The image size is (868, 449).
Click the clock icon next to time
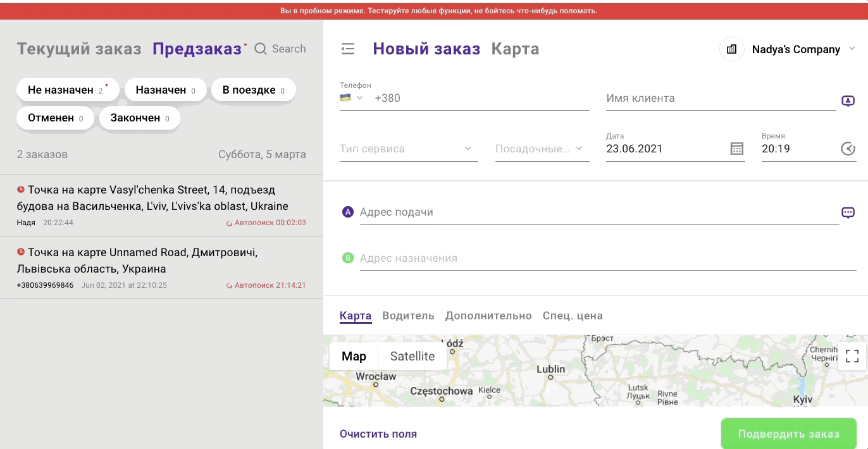(x=848, y=149)
